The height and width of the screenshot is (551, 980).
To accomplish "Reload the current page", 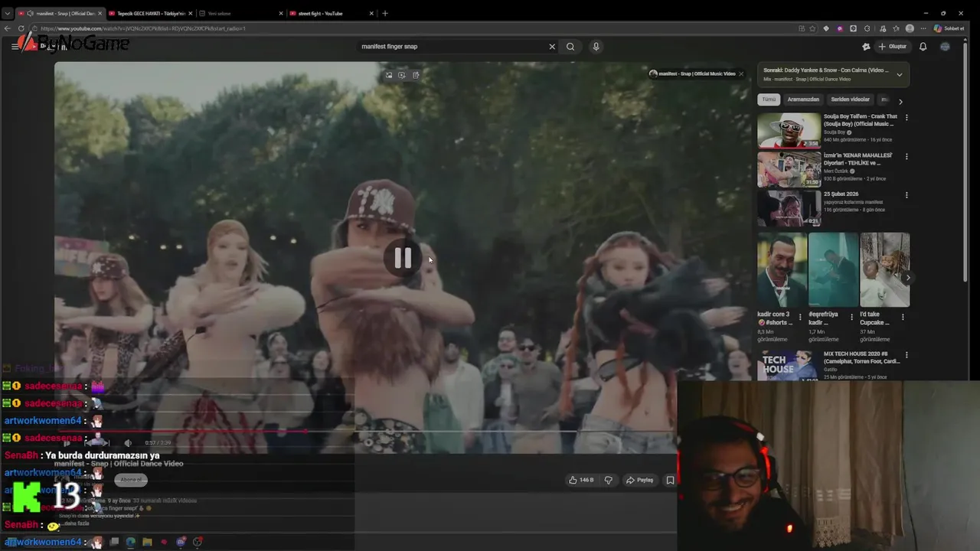I will coord(21,28).
